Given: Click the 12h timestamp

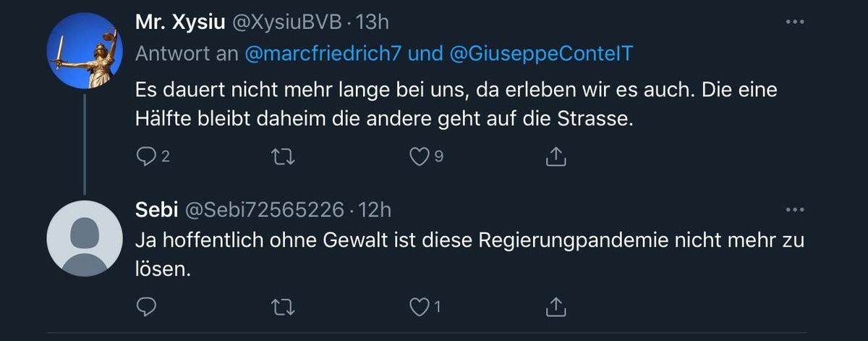Looking at the screenshot, I should (375, 210).
